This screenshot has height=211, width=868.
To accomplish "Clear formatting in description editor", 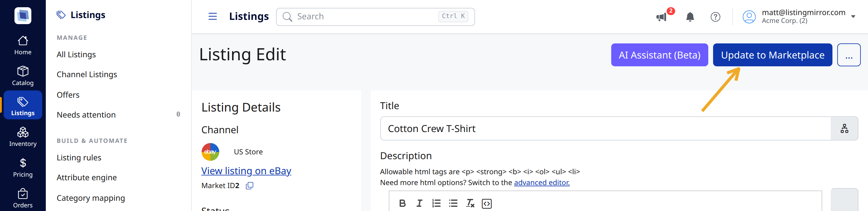I will pyautogui.click(x=470, y=203).
